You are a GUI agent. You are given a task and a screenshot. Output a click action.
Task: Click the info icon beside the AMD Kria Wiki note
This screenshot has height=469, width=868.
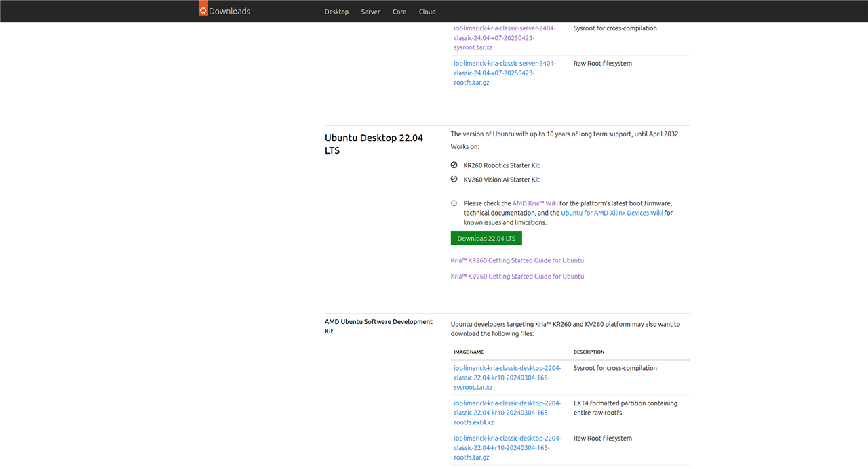[x=454, y=203]
